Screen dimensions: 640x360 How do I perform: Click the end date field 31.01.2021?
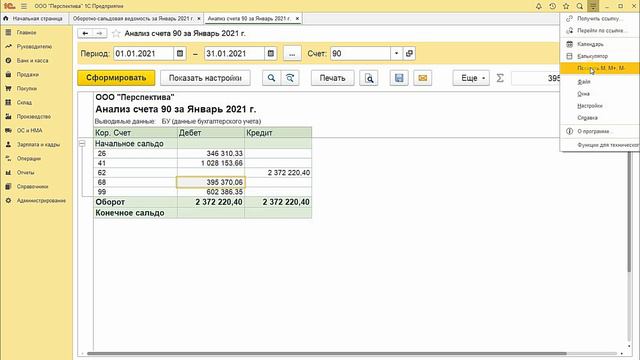(235, 53)
